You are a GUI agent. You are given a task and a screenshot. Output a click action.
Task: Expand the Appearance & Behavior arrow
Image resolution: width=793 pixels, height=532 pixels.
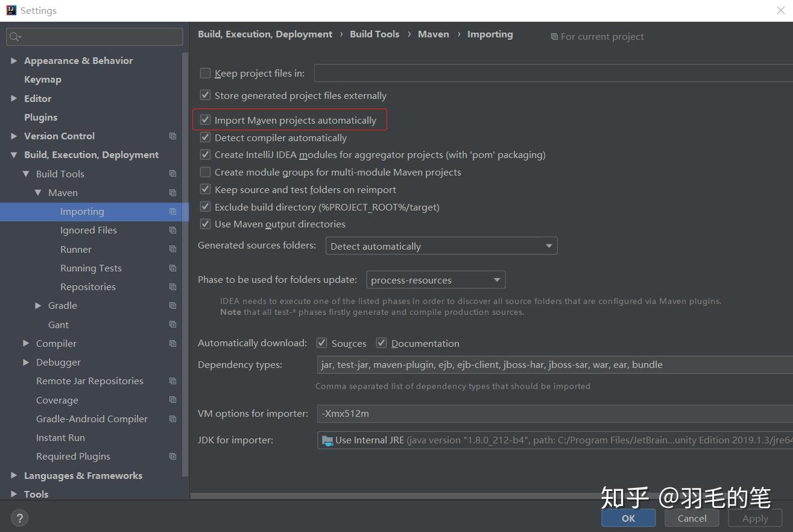click(x=14, y=61)
